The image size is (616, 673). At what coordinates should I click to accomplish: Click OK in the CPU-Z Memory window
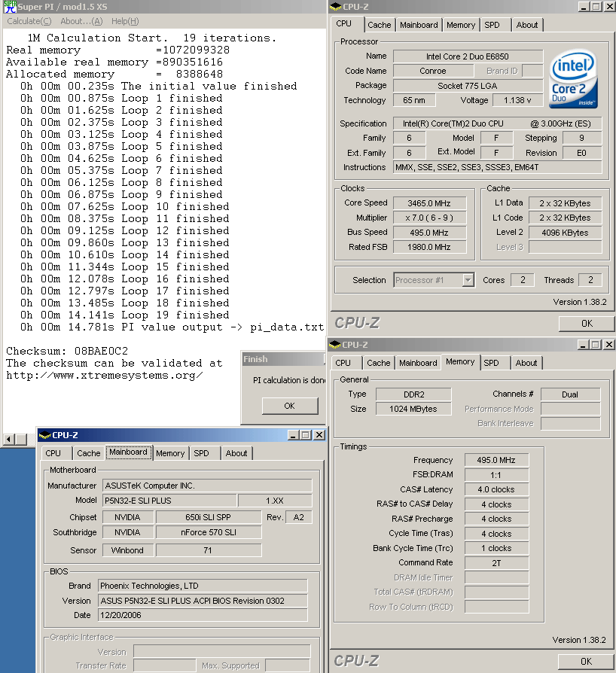pos(586,662)
